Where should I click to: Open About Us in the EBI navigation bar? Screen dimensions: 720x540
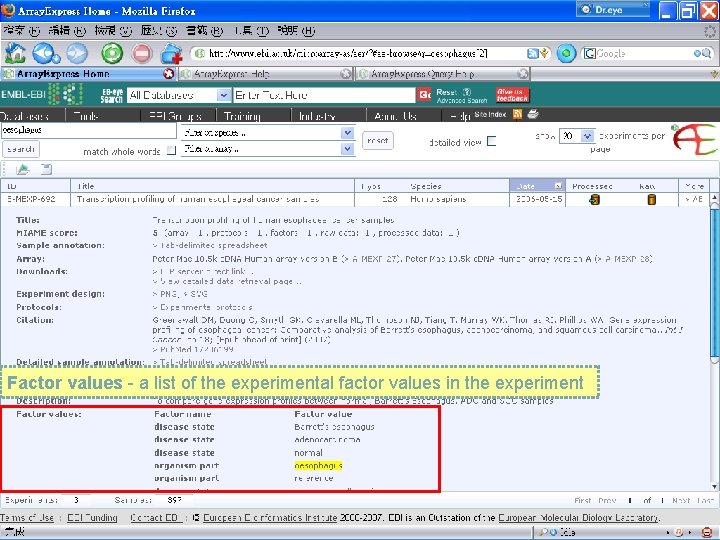pos(395,116)
